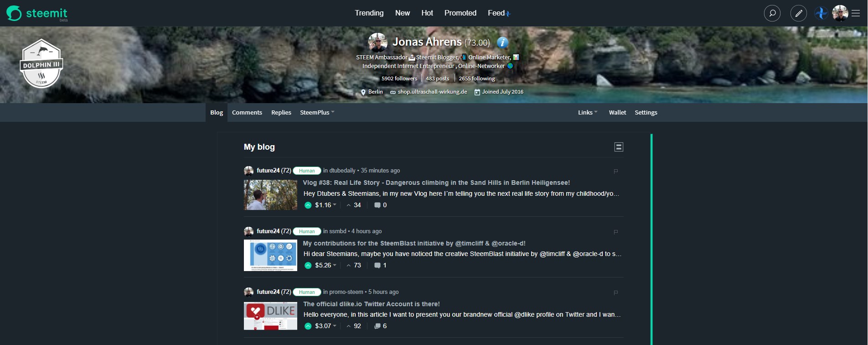868x345 pixels.
Task: Open the Vlog #38 post title
Action: (x=436, y=183)
